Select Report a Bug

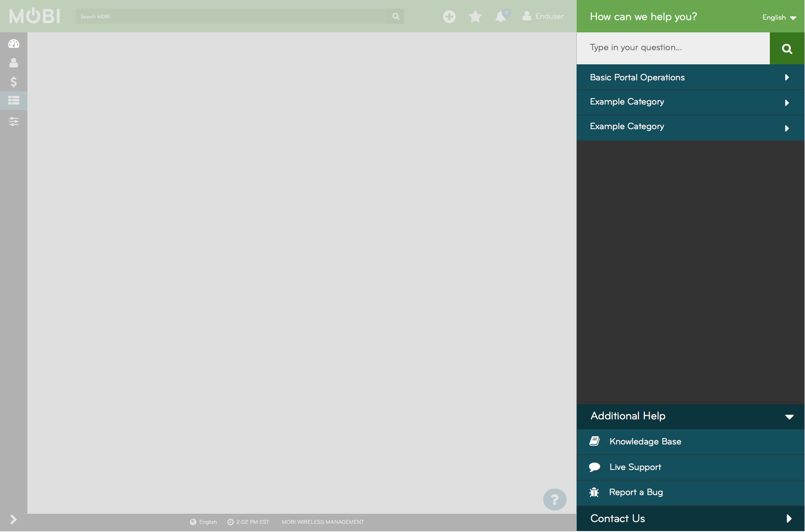[690, 492]
